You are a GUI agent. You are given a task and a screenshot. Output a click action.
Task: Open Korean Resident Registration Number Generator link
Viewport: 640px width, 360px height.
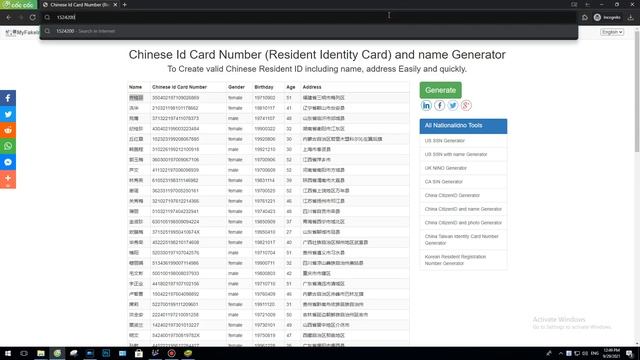click(455, 260)
